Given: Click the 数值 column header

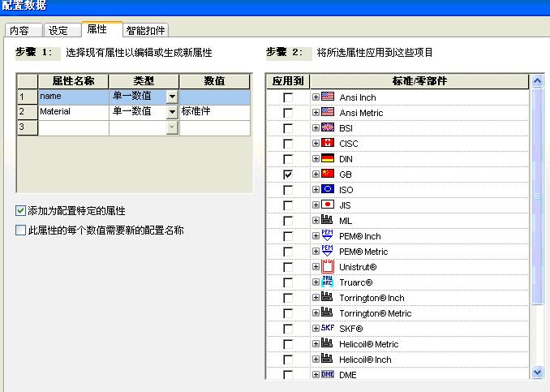Looking at the screenshot, I should click(x=215, y=81).
